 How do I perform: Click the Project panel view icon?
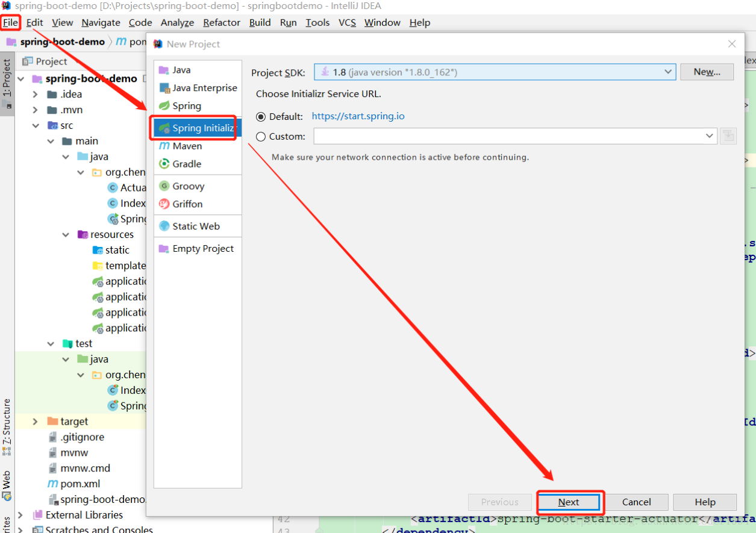tap(28, 61)
